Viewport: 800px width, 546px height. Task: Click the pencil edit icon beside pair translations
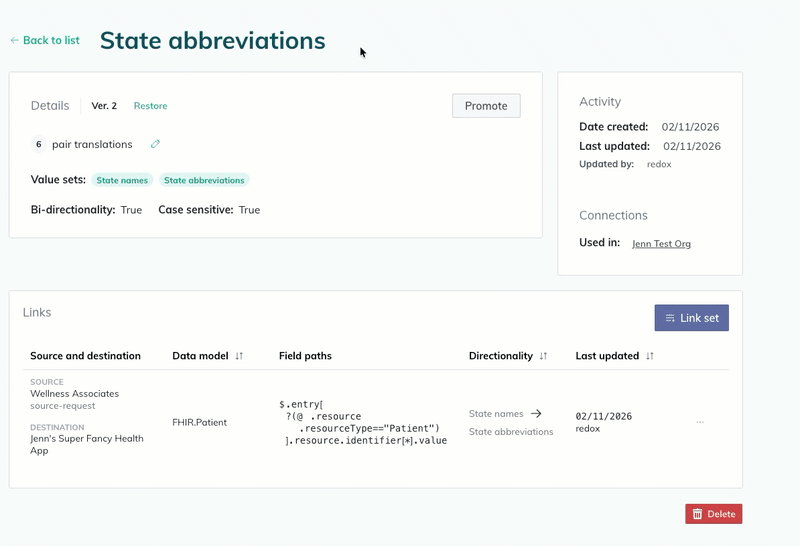pyautogui.click(x=156, y=144)
